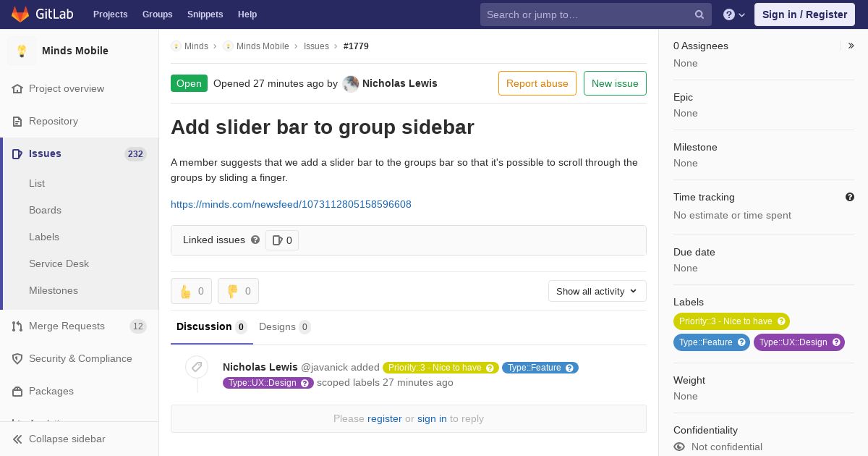Give a thumbs up reaction

[x=191, y=291]
